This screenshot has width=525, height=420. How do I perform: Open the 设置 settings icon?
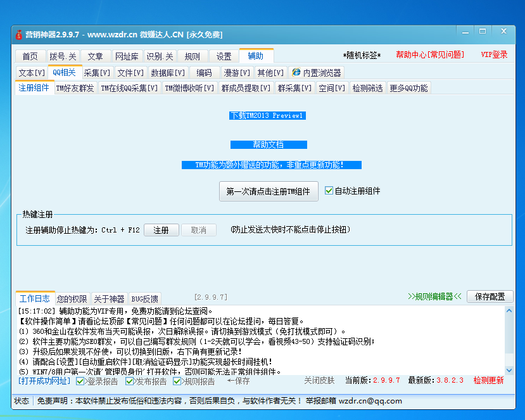click(x=223, y=55)
